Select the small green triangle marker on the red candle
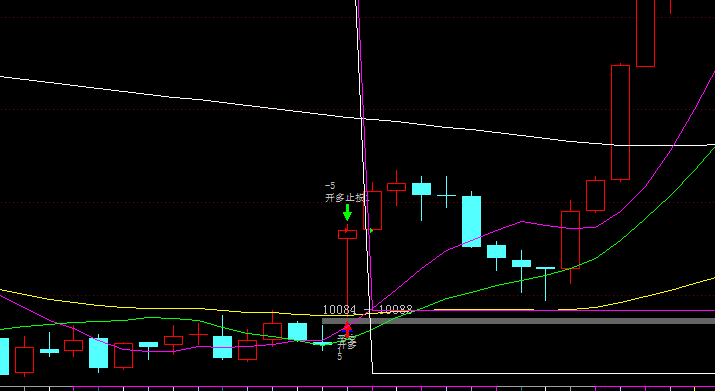The width and height of the screenshot is (715, 391). point(371,231)
